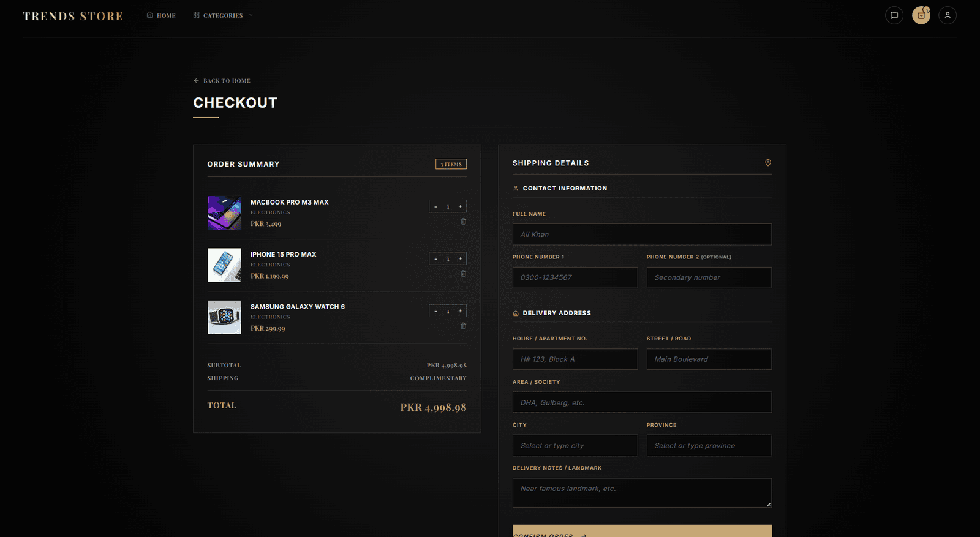The width and height of the screenshot is (980, 537).
Task: Click the MacBook Pro M3 Max thumbnail
Action: point(224,213)
